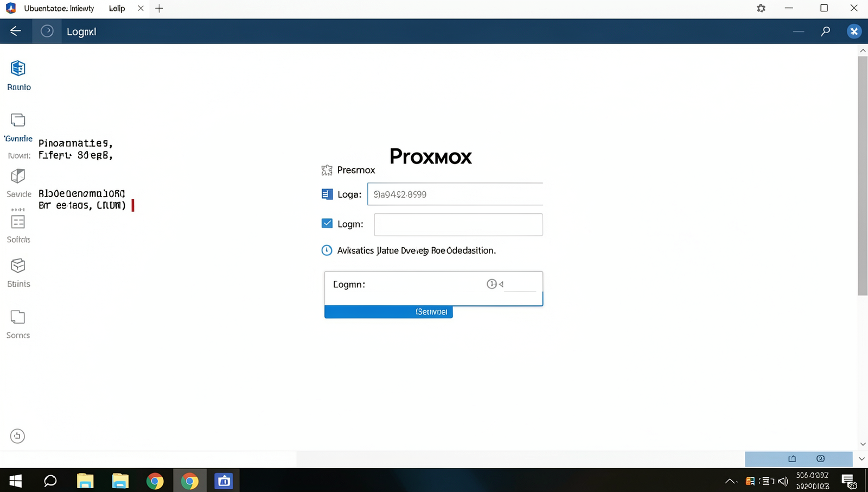Select the Gvnrdie sidebar icon
The image size is (868, 492).
(x=18, y=120)
